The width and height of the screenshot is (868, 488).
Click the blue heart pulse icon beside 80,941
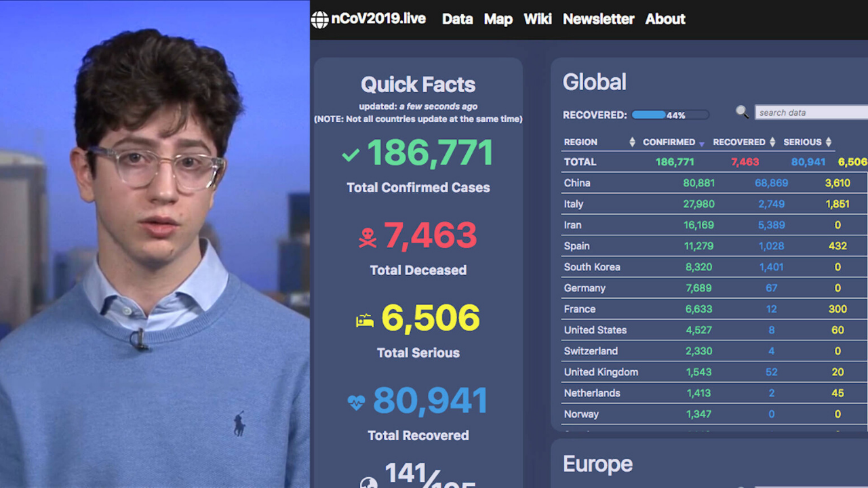point(356,403)
